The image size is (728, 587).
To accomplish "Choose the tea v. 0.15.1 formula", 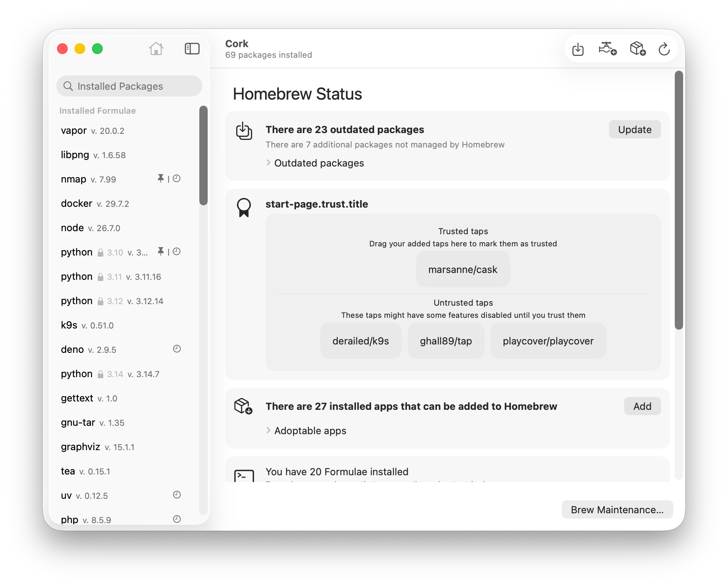I will click(122, 471).
